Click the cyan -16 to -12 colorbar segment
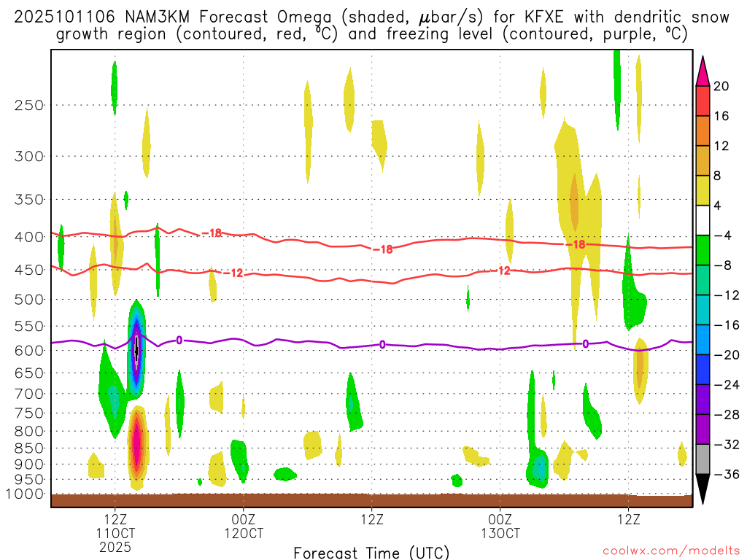The height and width of the screenshot is (560, 747). coord(703,310)
